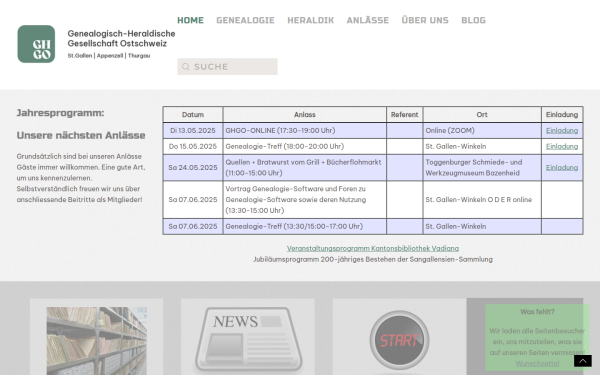Click the Referent column header
This screenshot has height=375, width=600.
404,115
